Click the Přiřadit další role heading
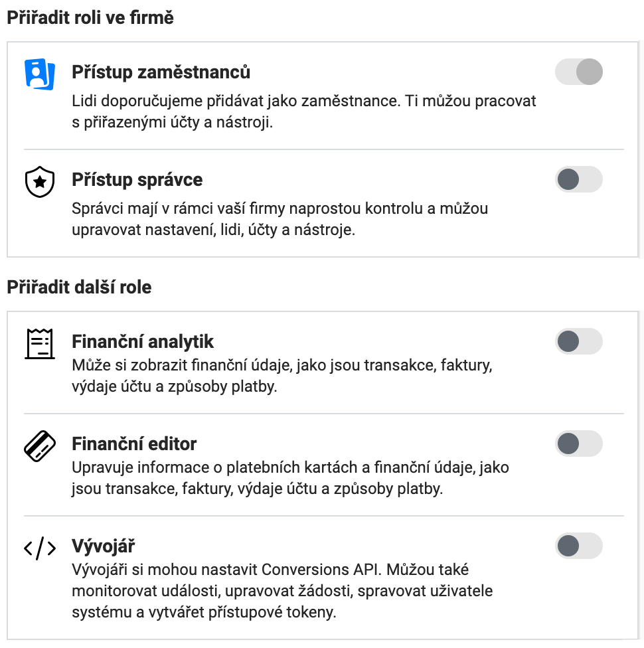 click(x=79, y=287)
